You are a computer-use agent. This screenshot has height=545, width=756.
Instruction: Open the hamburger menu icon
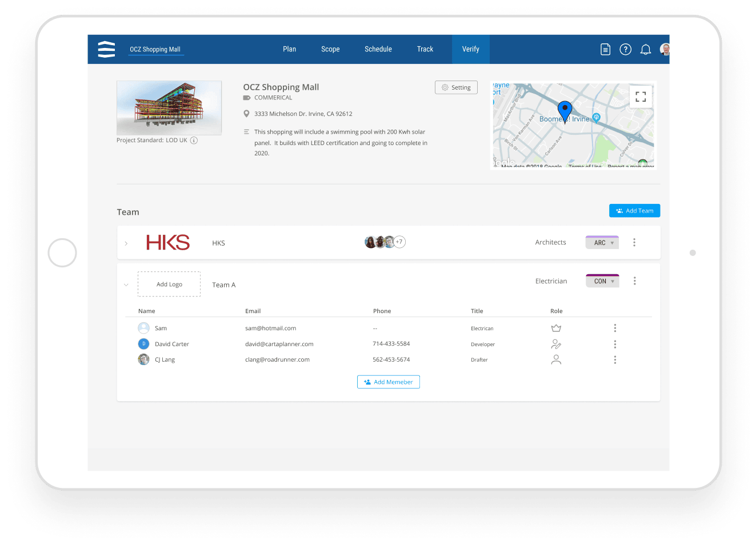[x=106, y=49]
